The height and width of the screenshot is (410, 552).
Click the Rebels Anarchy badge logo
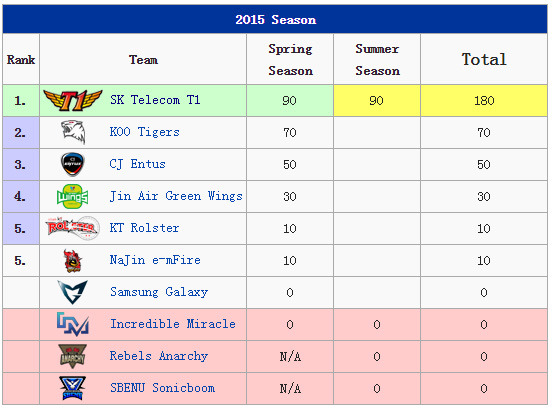coord(73,356)
